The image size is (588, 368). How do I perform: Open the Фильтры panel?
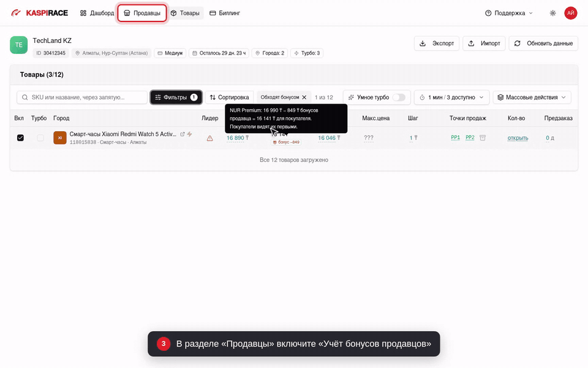[176, 98]
